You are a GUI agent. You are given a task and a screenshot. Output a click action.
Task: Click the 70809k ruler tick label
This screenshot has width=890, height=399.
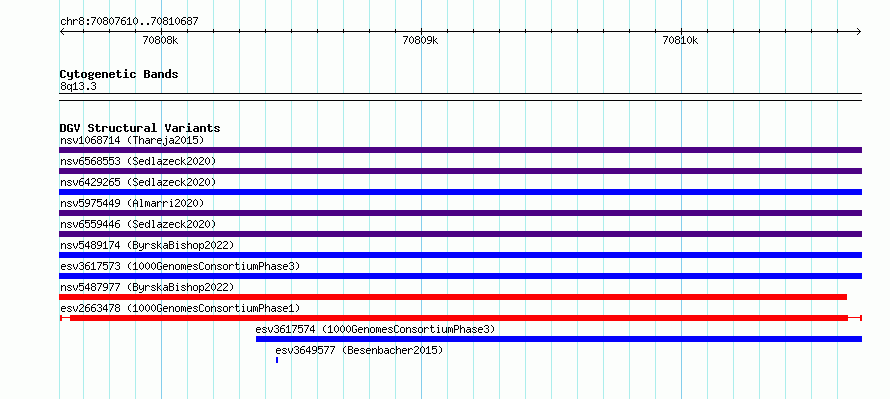pos(421,40)
